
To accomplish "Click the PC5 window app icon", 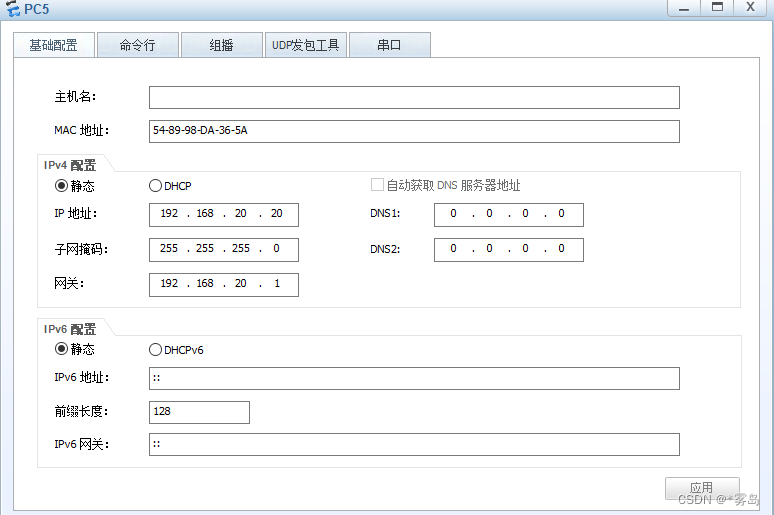I will (x=12, y=8).
